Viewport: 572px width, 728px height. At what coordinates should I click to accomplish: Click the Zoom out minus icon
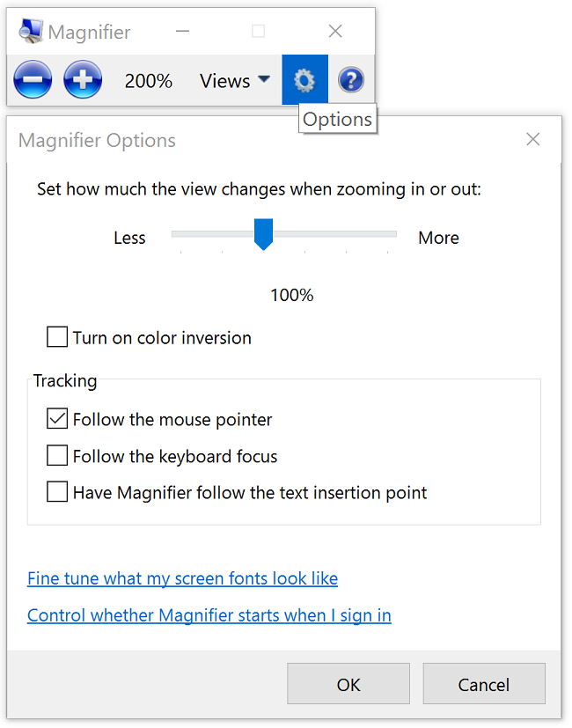pyautogui.click(x=32, y=79)
